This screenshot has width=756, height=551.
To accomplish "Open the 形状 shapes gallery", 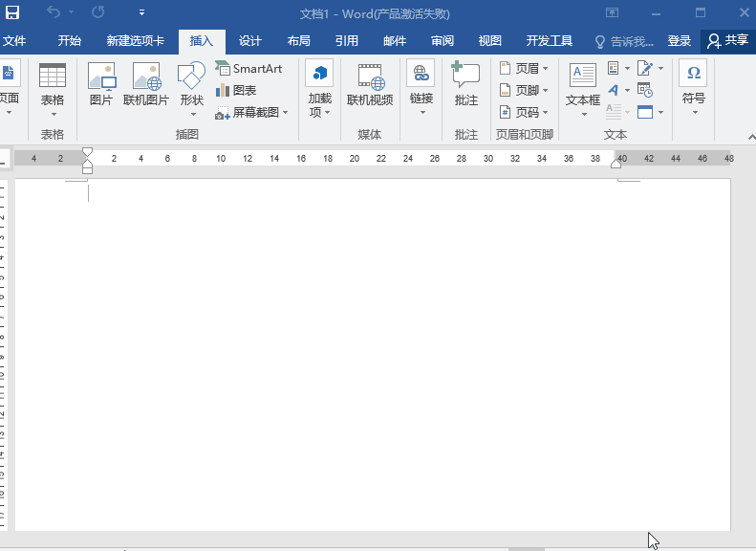I will point(192,90).
